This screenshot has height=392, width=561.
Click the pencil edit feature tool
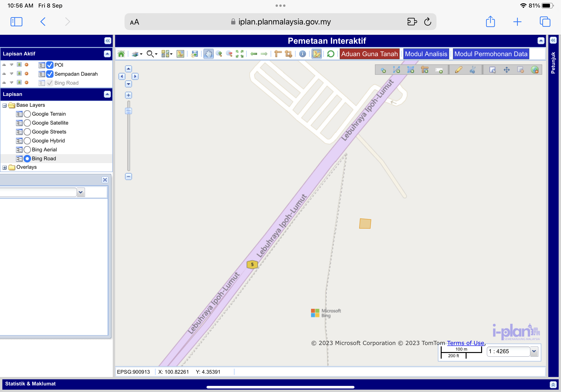tap(458, 70)
